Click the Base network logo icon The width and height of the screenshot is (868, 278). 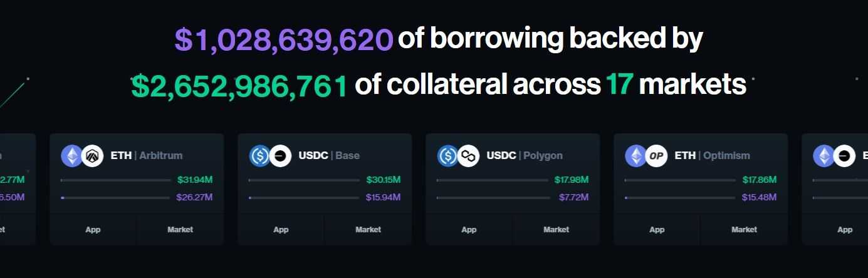tap(280, 155)
